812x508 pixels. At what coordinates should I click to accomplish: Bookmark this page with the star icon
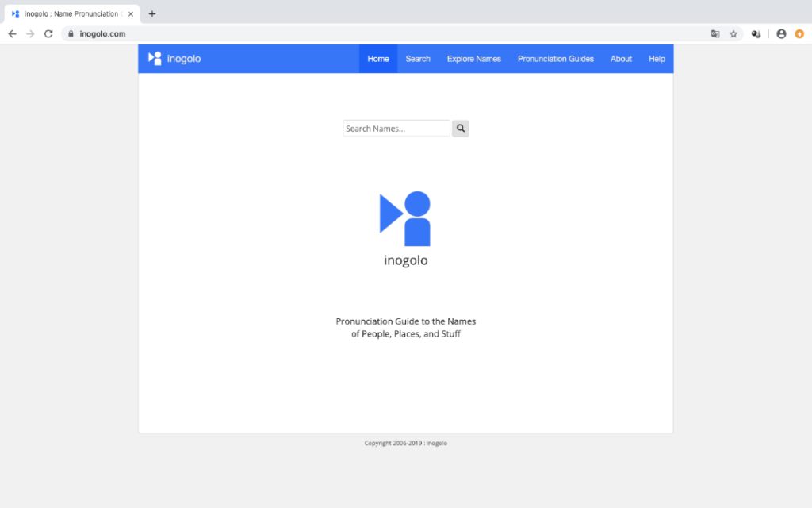[x=733, y=34]
